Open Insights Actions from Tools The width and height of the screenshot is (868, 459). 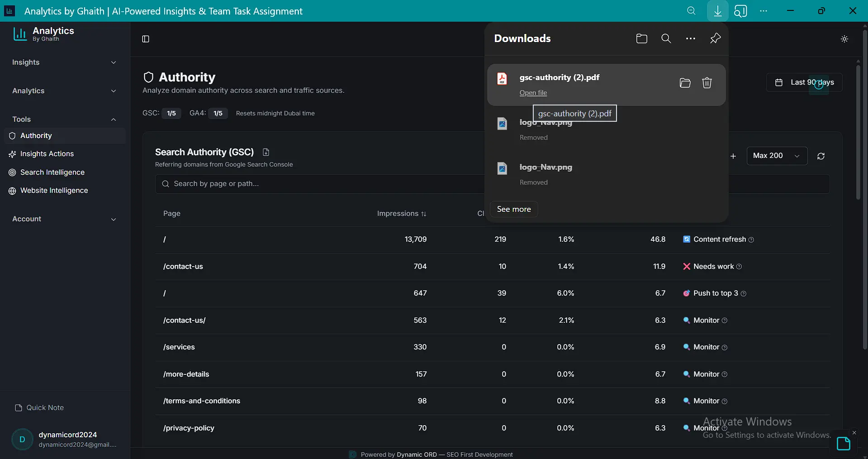click(x=47, y=154)
